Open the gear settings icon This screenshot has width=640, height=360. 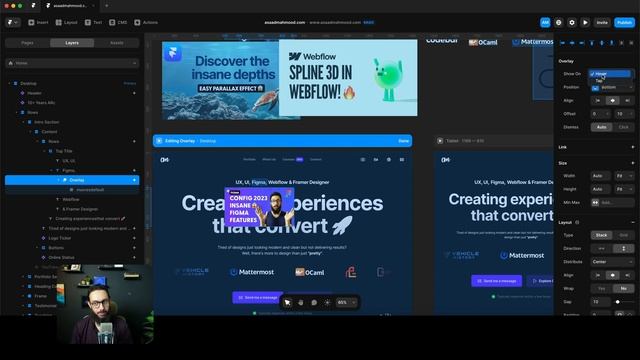click(572, 22)
